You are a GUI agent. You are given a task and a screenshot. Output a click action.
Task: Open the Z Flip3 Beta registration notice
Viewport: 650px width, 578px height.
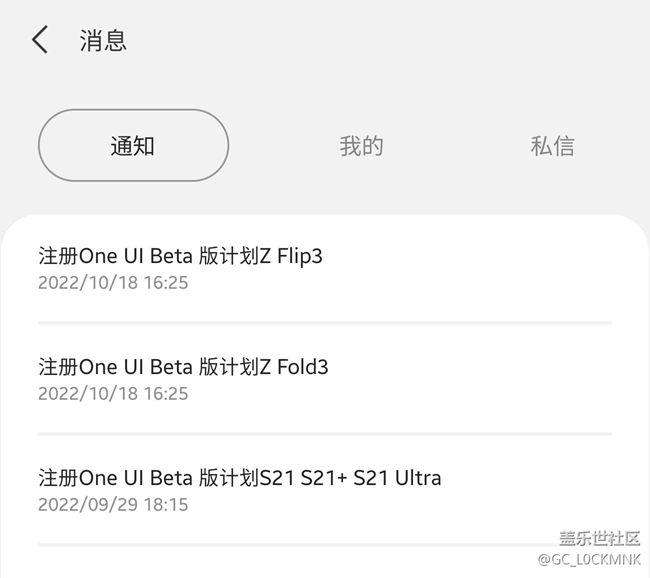click(x=180, y=257)
